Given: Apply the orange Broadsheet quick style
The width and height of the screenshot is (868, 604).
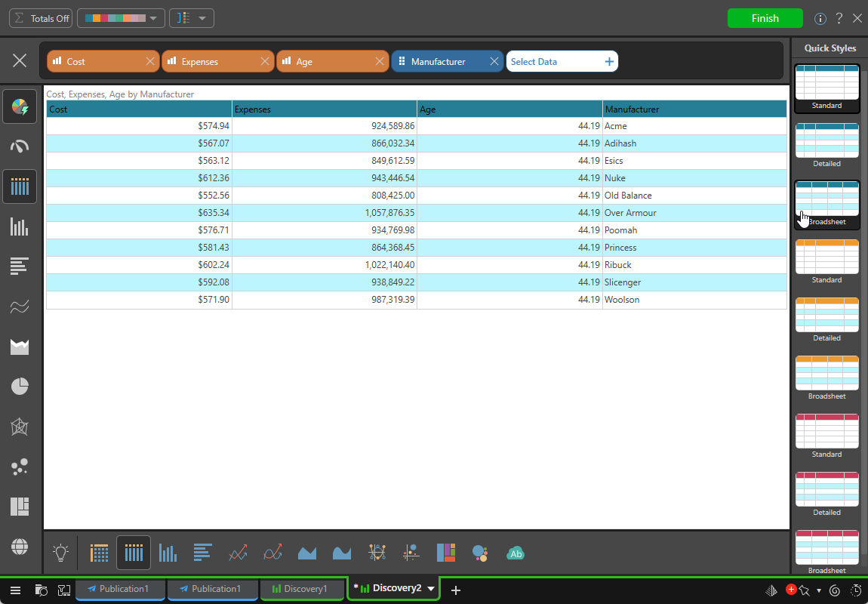Looking at the screenshot, I should point(827,379).
